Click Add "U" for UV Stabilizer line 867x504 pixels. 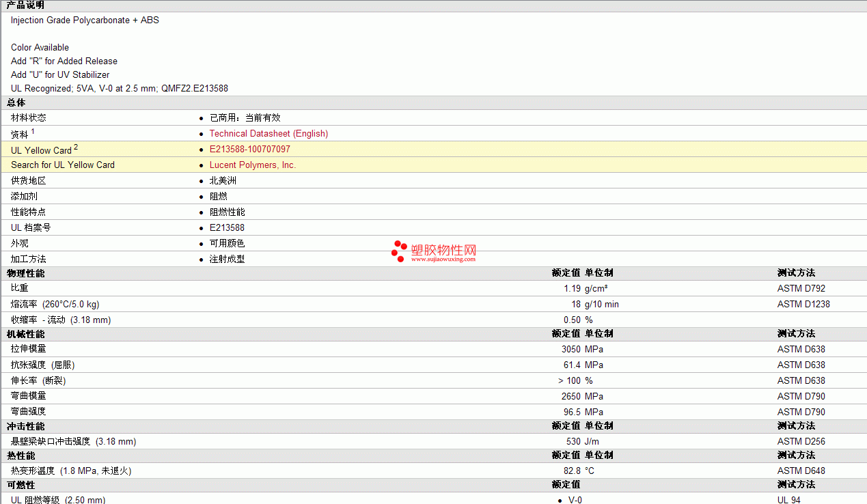pos(60,75)
